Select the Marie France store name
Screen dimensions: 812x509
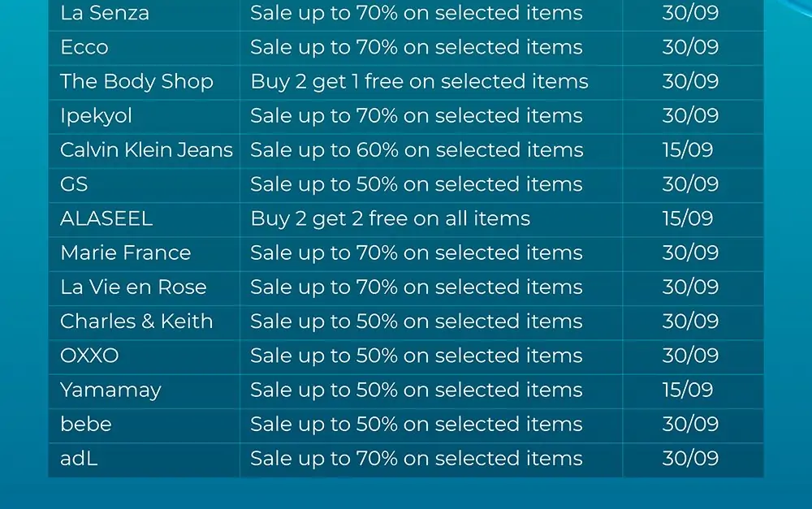point(126,252)
